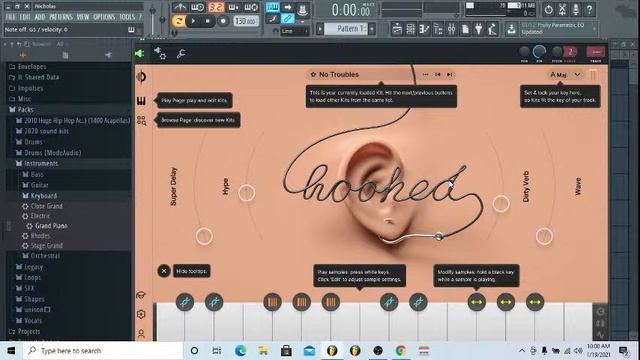Click the tempo field showing 130
The image size is (640, 360).
(246, 21)
